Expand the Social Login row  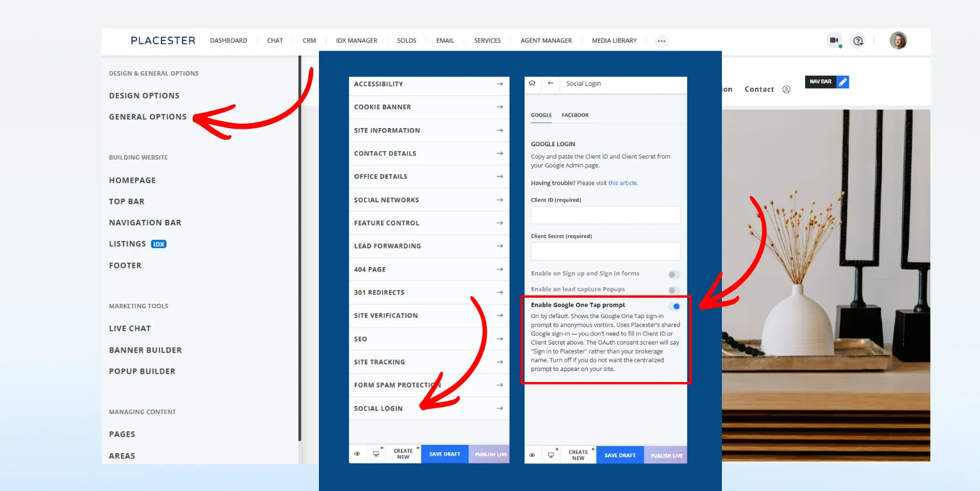click(x=429, y=408)
